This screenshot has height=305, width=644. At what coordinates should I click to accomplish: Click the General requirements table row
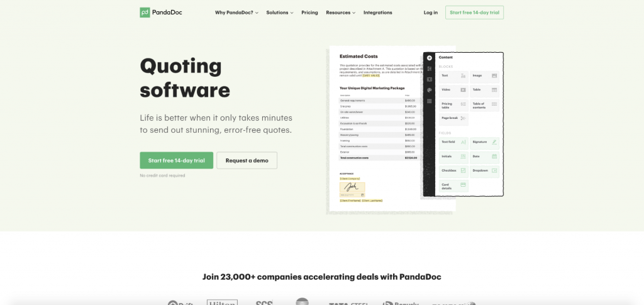(380, 101)
